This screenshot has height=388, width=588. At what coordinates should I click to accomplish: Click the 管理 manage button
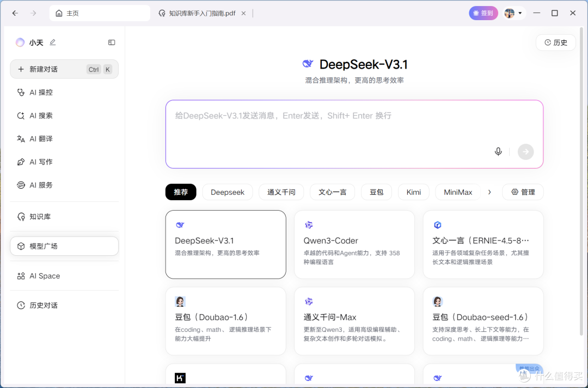click(523, 192)
